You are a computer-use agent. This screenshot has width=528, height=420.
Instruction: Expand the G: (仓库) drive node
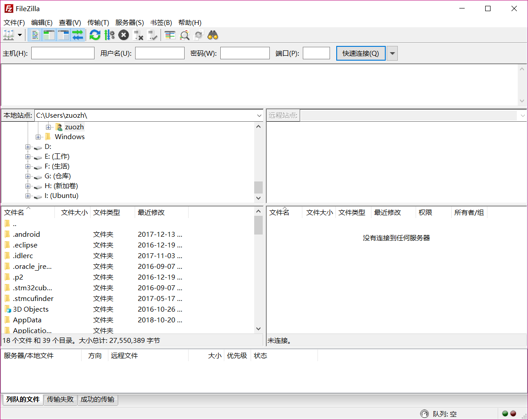(x=28, y=176)
